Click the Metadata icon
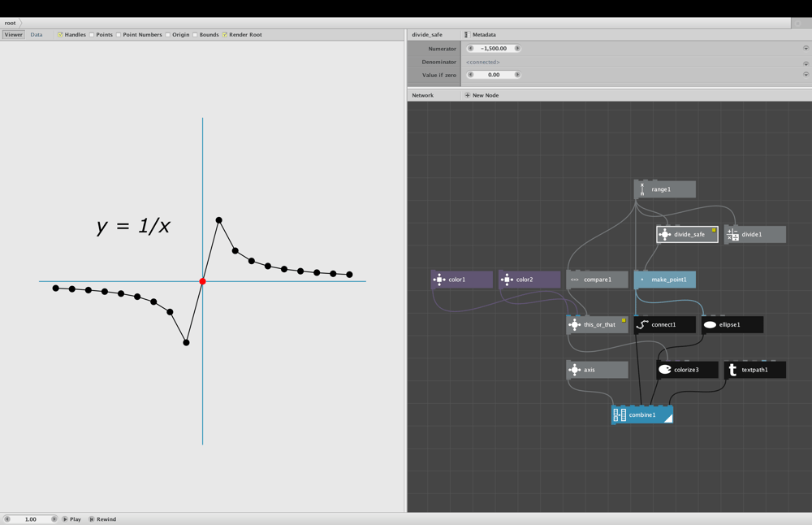This screenshot has width=812, height=525. [x=467, y=35]
